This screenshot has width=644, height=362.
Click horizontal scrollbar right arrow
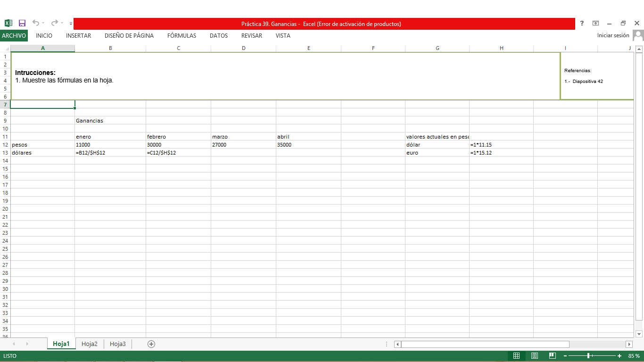629,344
